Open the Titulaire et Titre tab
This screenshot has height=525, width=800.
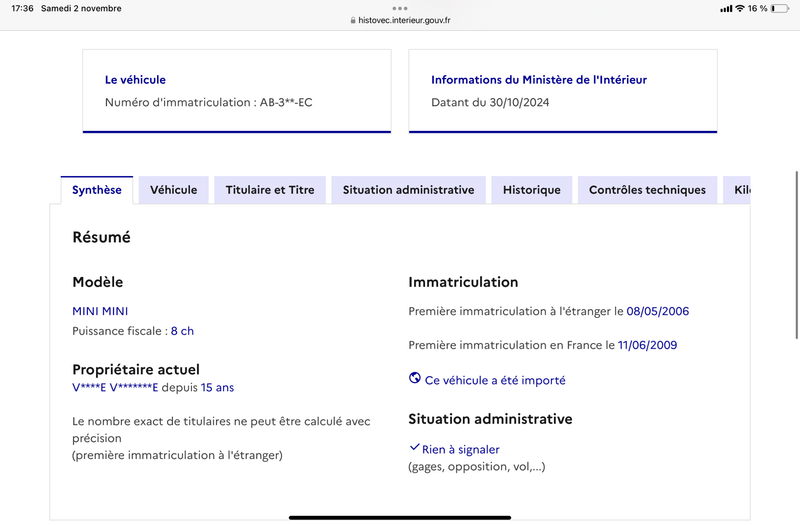click(x=270, y=190)
